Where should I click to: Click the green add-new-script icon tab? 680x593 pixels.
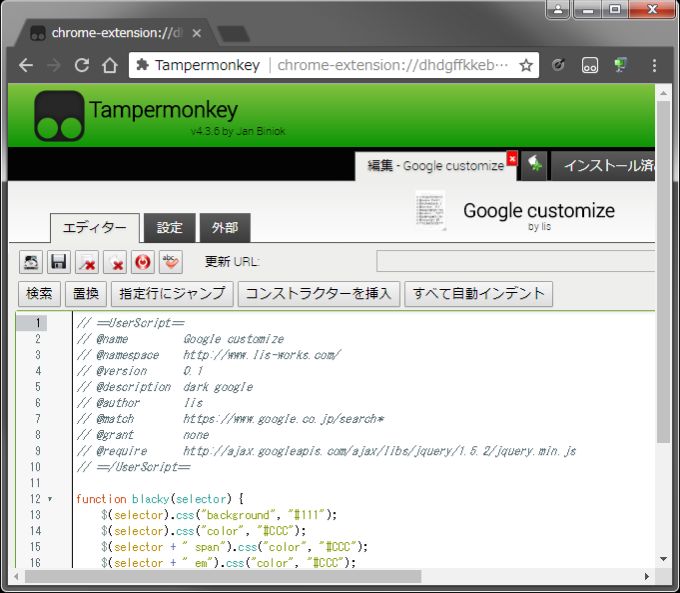point(534,165)
